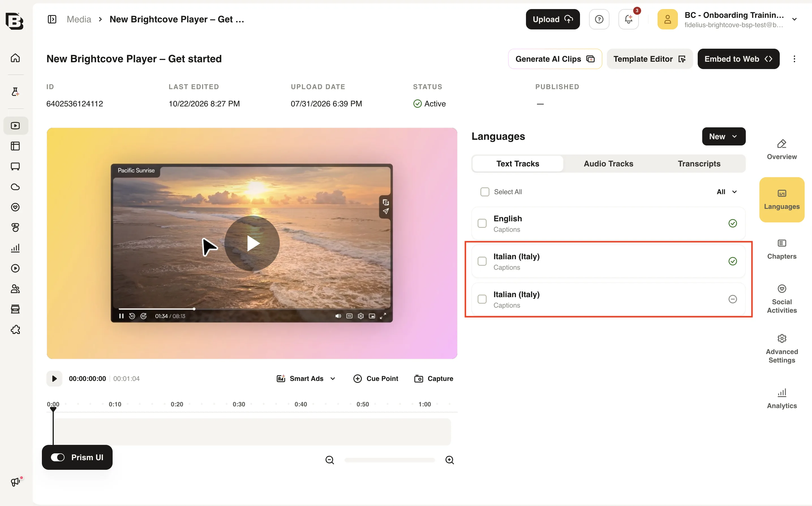Switch to the Audio Tracks tab
812x506 pixels.
(x=608, y=164)
